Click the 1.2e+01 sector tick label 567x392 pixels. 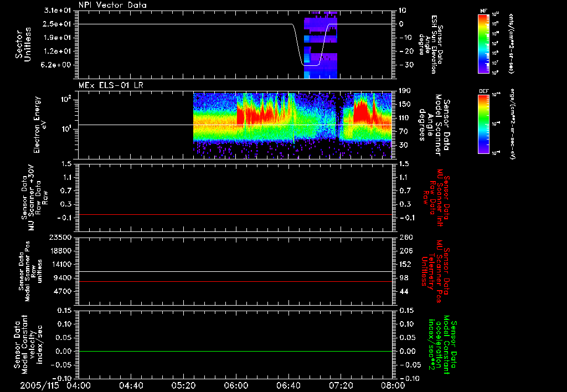(x=58, y=51)
